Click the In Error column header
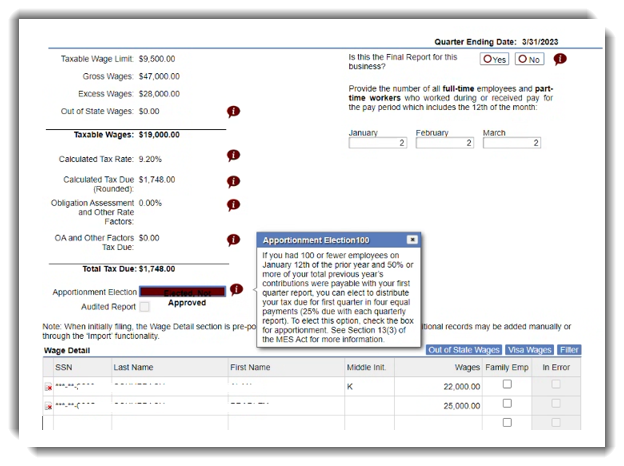 (x=556, y=367)
